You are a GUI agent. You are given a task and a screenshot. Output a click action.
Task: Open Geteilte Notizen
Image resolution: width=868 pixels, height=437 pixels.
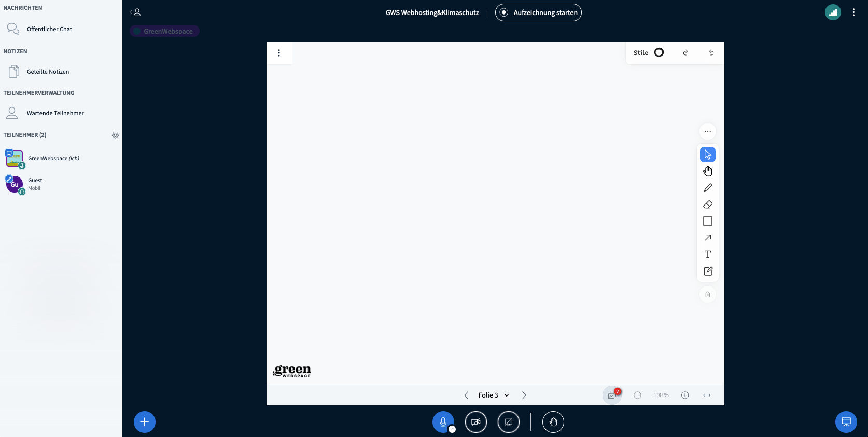(x=61, y=72)
